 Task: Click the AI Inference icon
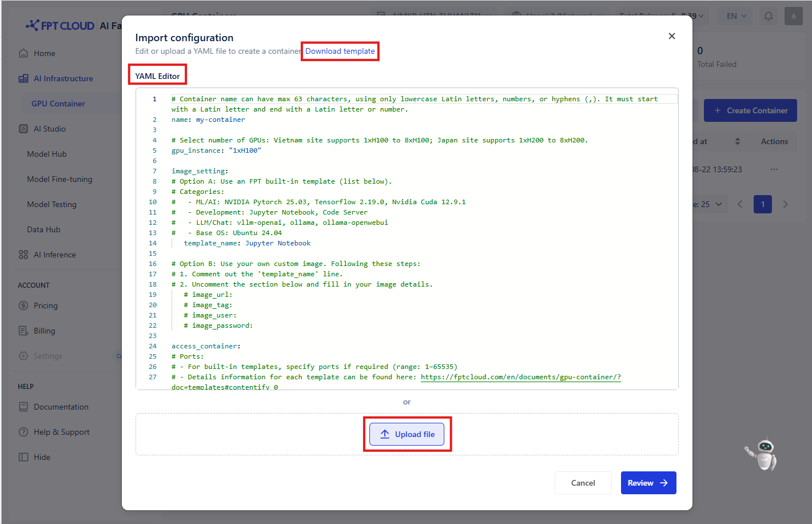click(23, 255)
